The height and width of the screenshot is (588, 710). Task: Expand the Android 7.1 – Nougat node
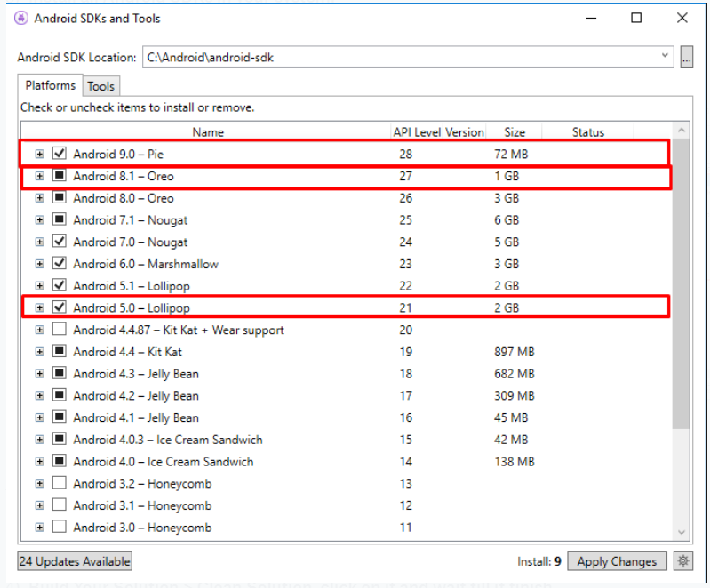(40, 220)
